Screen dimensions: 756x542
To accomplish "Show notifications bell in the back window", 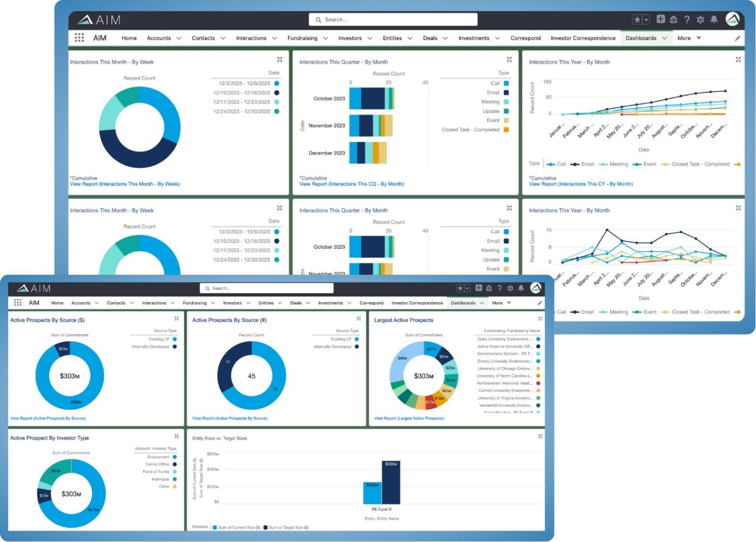I will [714, 19].
